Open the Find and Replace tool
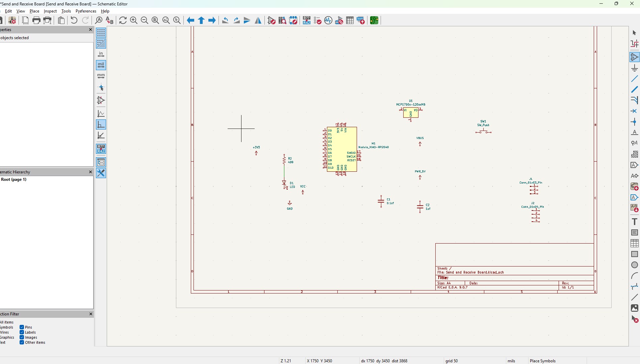Image resolution: width=640 pixels, height=364 pixels. coord(109,21)
